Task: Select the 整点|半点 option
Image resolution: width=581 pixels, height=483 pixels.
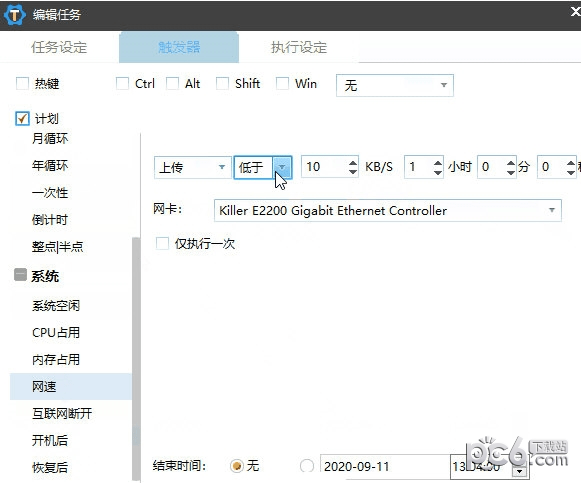Action: coord(57,247)
